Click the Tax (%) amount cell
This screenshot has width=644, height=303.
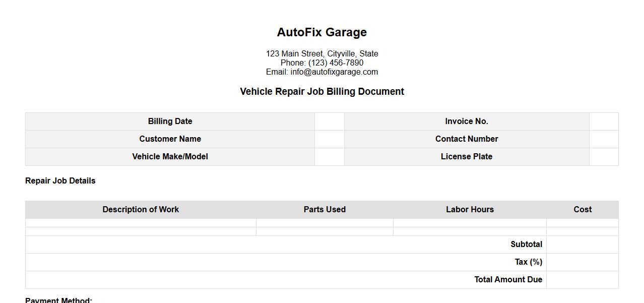click(582, 262)
